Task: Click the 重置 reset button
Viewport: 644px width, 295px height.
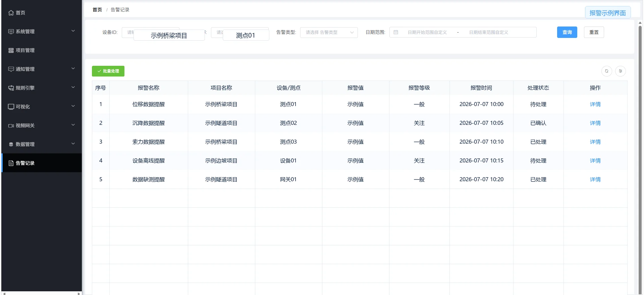Action: [594, 32]
